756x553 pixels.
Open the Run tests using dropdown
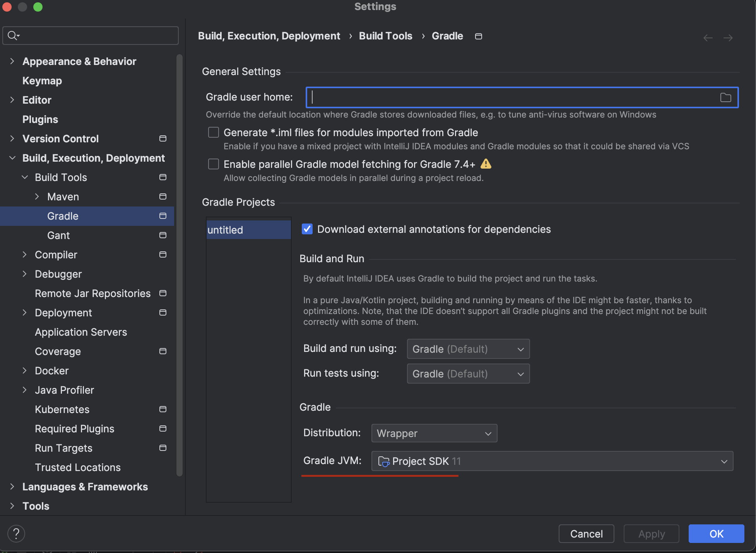click(x=468, y=374)
